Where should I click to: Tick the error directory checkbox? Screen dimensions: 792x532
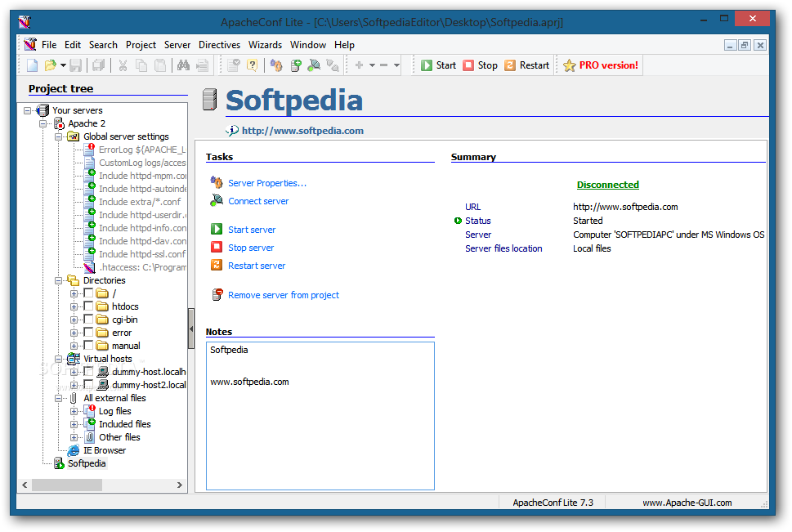88,333
